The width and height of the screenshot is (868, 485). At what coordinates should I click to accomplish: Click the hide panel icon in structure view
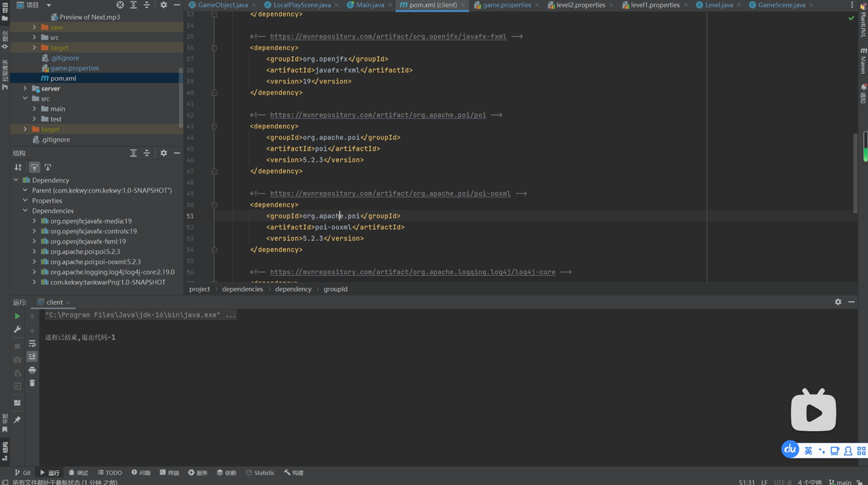click(176, 153)
